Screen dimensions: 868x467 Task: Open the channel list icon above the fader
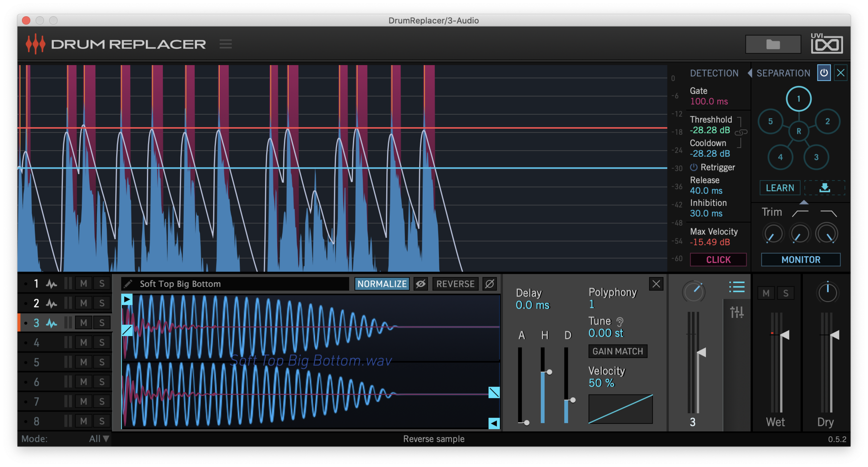[x=737, y=287]
